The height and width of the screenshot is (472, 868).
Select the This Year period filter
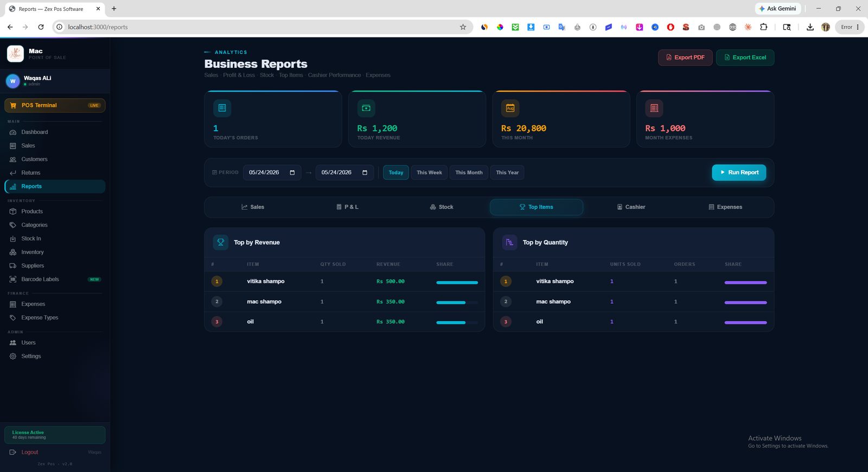coord(507,173)
